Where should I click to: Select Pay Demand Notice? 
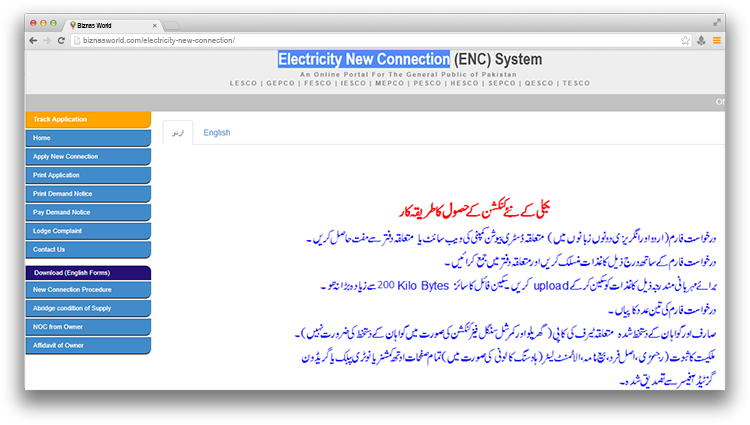(x=87, y=212)
